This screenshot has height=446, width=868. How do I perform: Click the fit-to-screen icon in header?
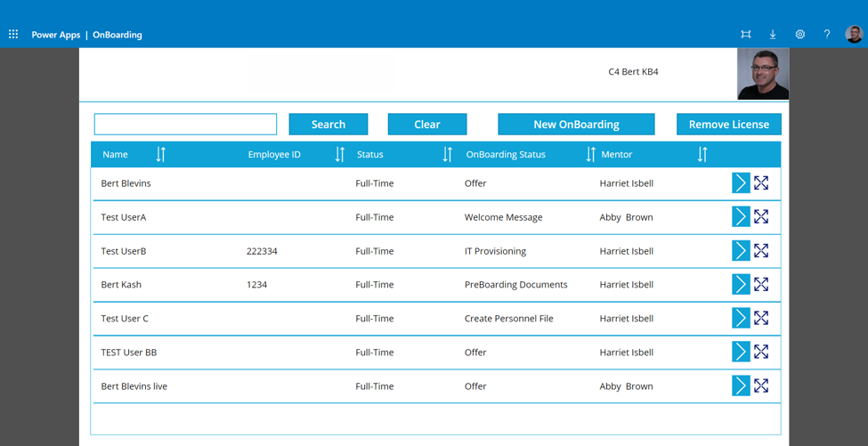[746, 35]
